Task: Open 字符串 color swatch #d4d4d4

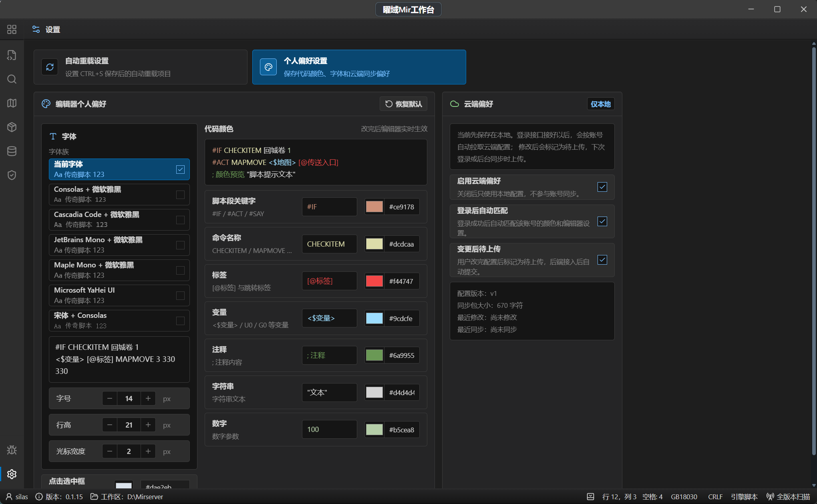Action: tap(374, 392)
